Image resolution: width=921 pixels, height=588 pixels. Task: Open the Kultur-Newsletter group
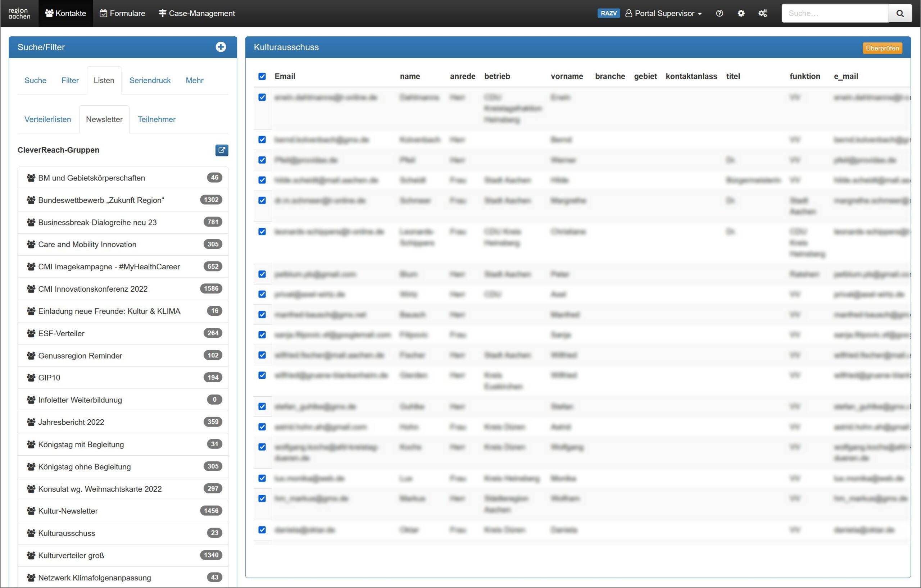point(68,511)
